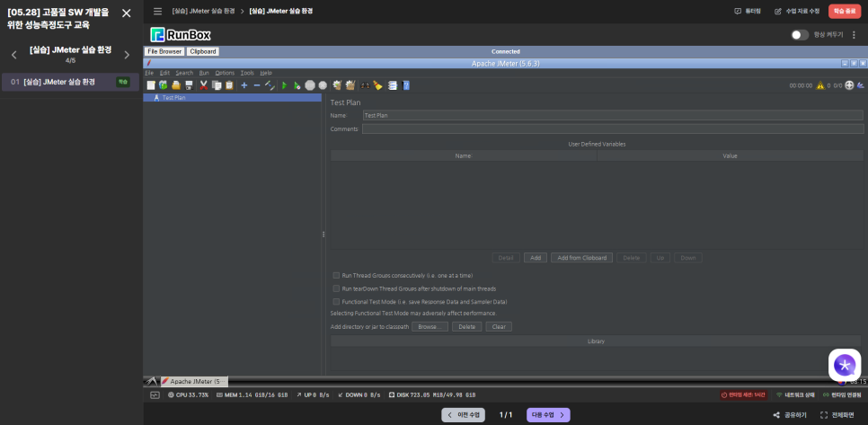Click the Reset Search broom icon
This screenshot has height=425, width=868.
coord(377,85)
